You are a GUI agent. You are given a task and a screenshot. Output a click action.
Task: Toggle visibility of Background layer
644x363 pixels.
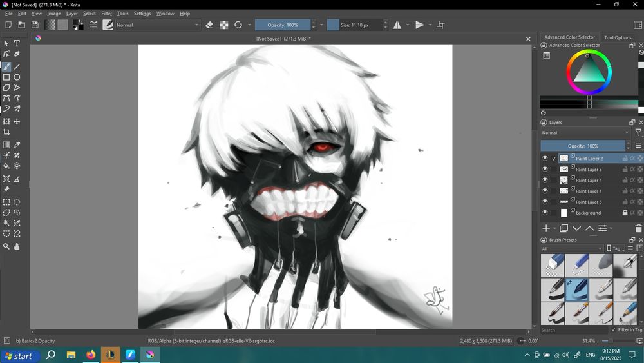coord(545,213)
